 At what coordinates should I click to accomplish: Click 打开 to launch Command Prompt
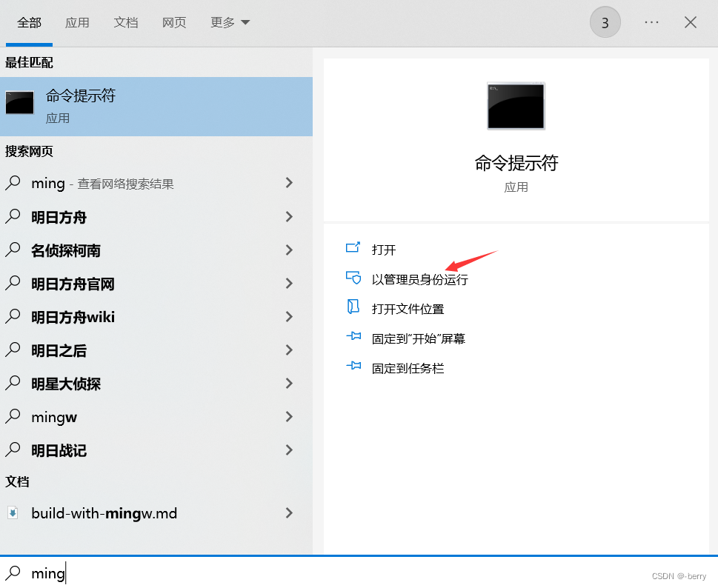pos(383,250)
